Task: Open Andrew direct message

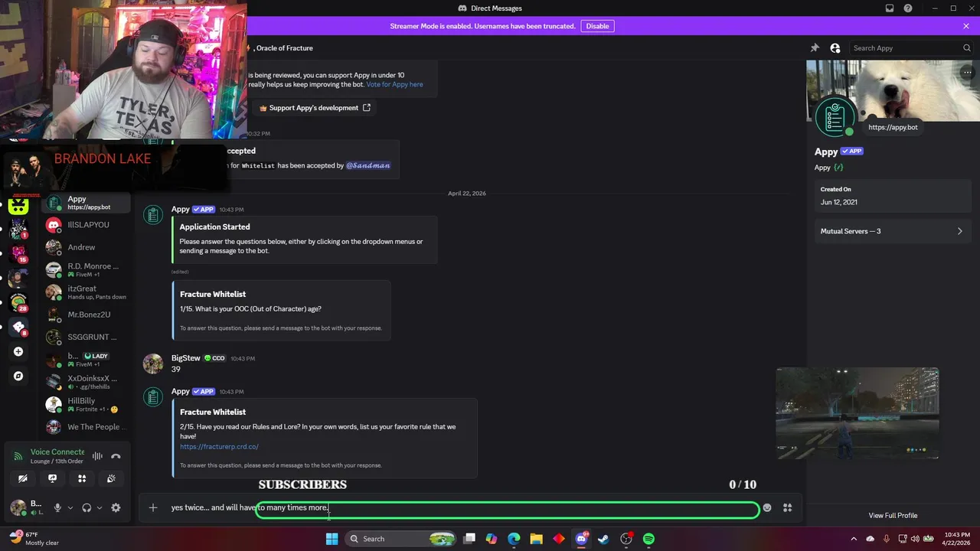Action: 86,247
